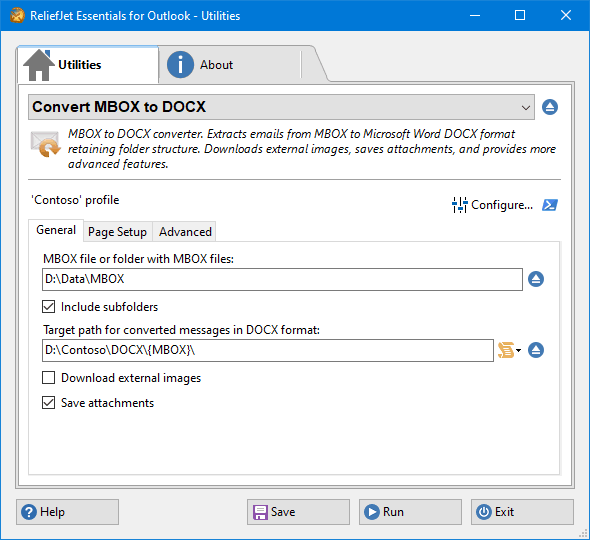Screen dimensions: 590x540
Task: Click the Help button
Action: pos(67,512)
